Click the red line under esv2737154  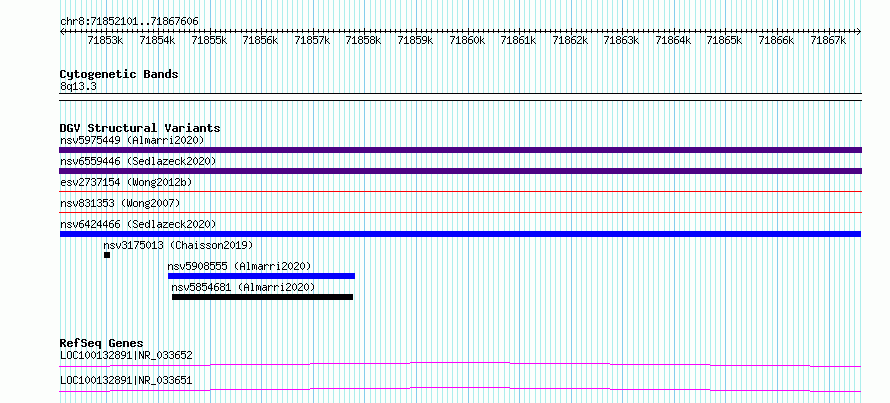(x=460, y=192)
